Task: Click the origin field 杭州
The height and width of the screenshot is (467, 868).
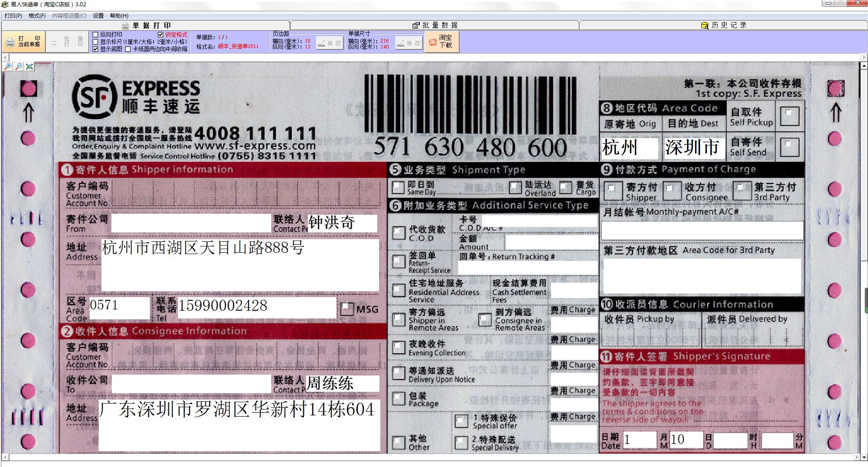Action: coord(630,148)
